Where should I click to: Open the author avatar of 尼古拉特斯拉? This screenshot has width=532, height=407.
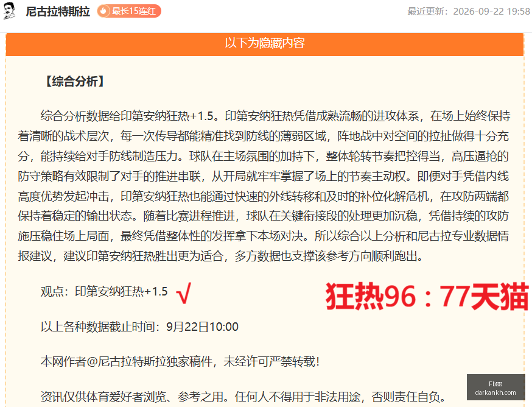(10, 10)
